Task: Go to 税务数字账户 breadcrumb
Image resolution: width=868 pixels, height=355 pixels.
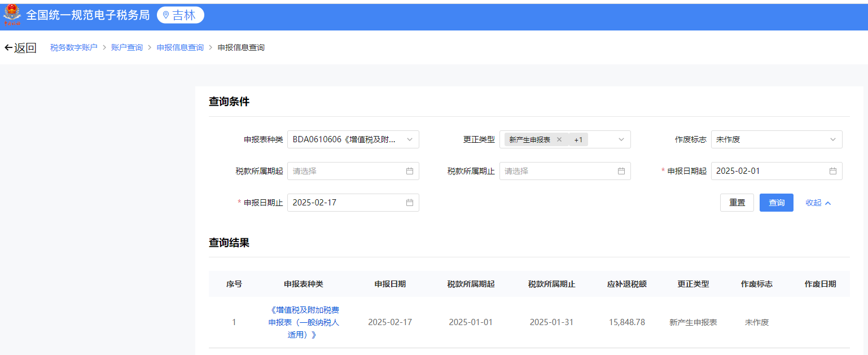Action: pyautogui.click(x=74, y=47)
